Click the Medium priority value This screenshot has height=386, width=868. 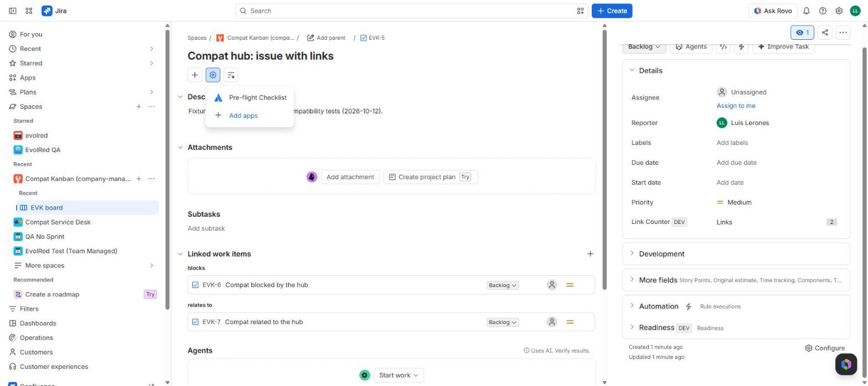coord(734,202)
